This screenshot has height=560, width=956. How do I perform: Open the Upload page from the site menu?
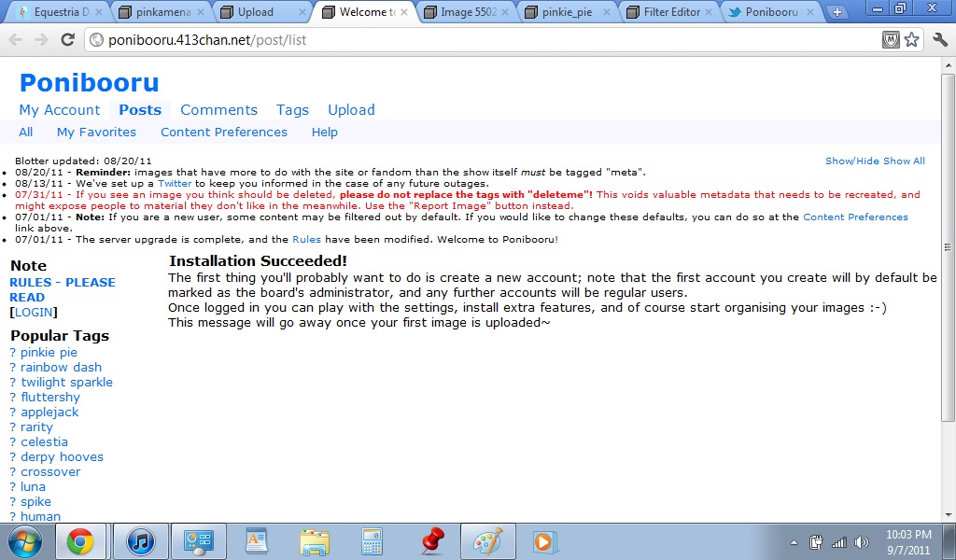click(351, 110)
